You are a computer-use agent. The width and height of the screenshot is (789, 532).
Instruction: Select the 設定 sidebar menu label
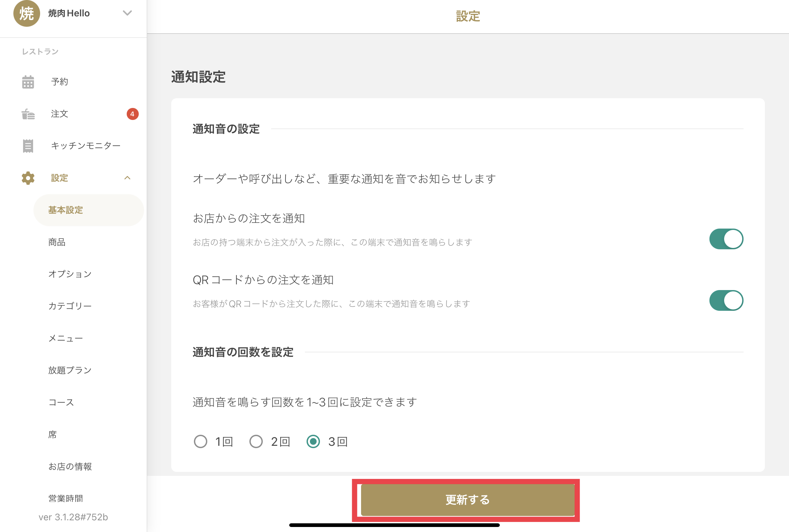[x=60, y=178]
